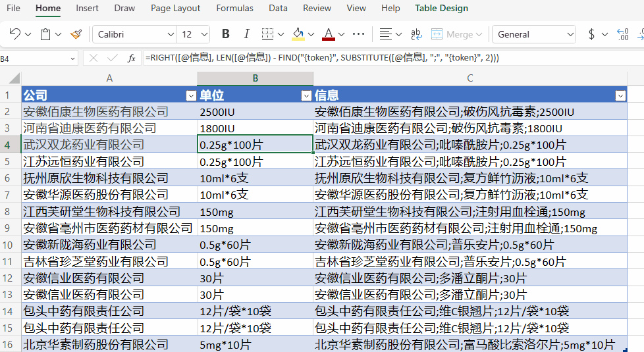Click the Insert Function fx icon
The height and width of the screenshot is (352, 644).
click(x=132, y=59)
